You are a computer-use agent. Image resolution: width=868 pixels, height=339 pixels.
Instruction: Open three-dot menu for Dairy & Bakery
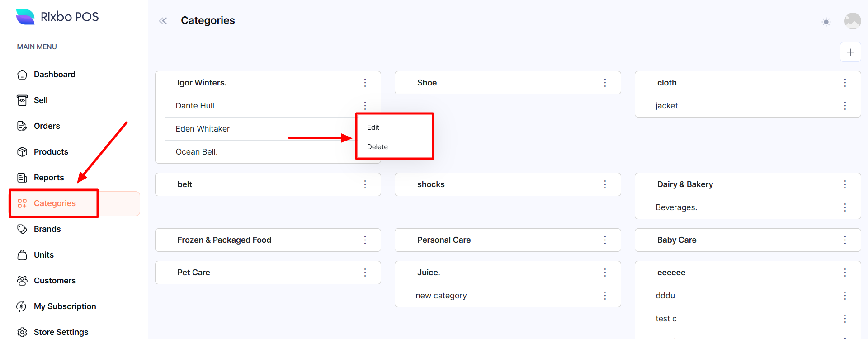pyautogui.click(x=844, y=184)
